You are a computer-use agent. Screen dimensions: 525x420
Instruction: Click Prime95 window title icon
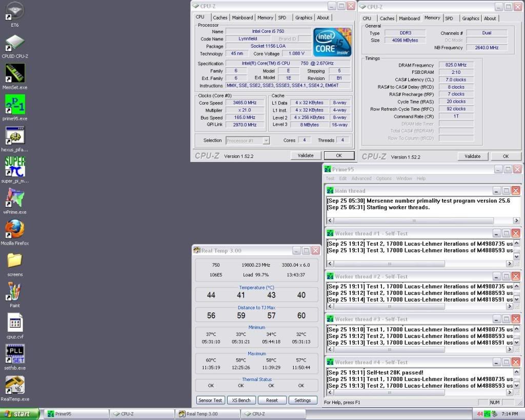(x=328, y=169)
